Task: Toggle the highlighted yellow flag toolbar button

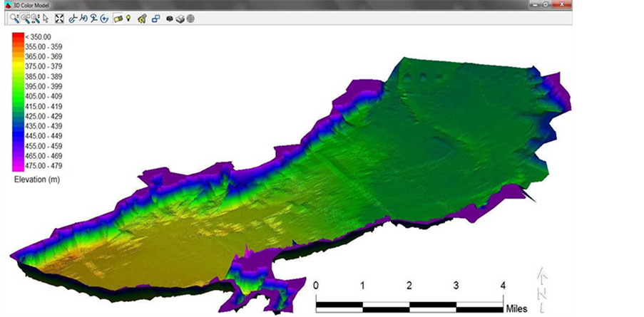Action: (x=118, y=18)
